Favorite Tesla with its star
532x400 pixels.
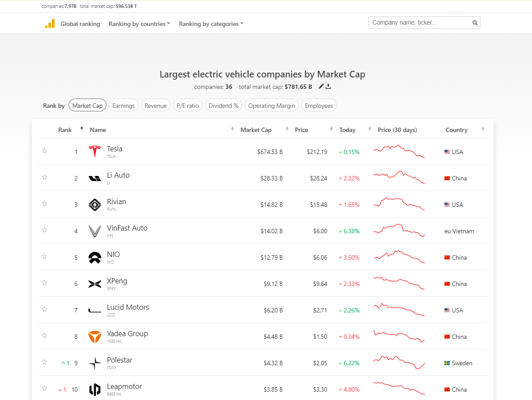point(44,150)
